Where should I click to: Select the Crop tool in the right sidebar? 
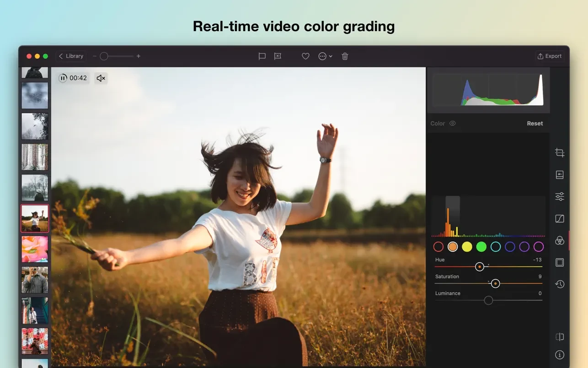pyautogui.click(x=559, y=152)
